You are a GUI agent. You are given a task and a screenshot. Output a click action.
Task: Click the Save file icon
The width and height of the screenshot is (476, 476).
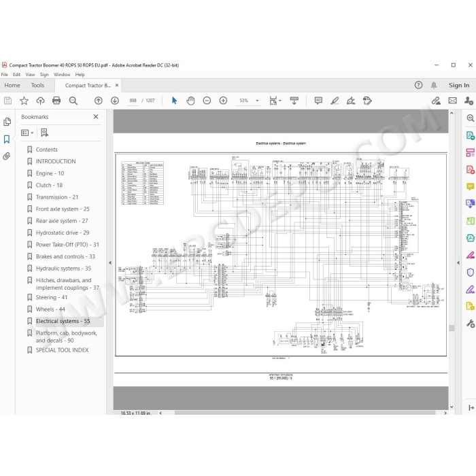(x=7, y=101)
